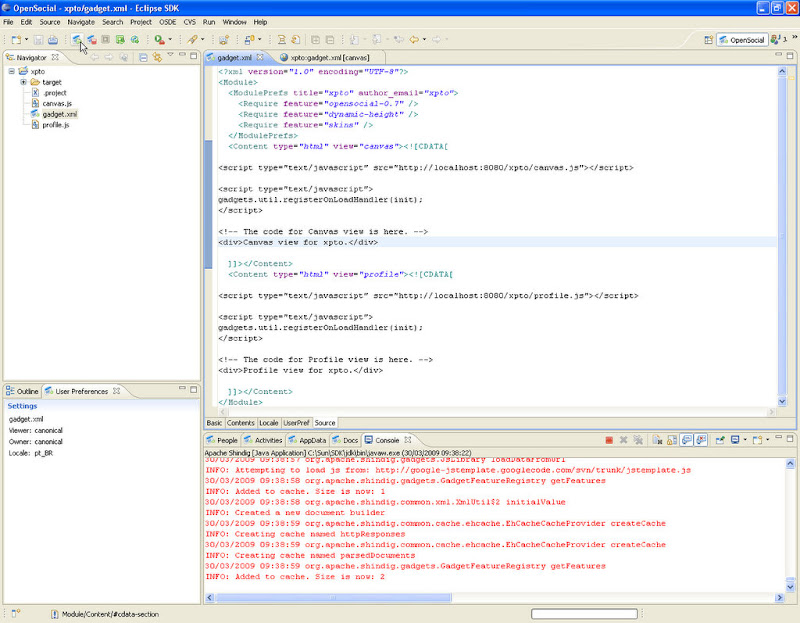
Task: Click the Print toolbar icon
Action: [x=53, y=40]
